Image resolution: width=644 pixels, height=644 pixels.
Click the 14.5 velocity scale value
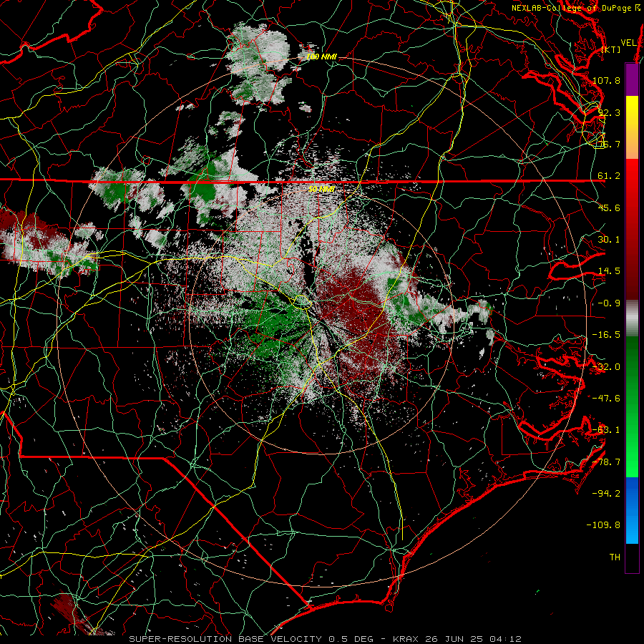click(609, 271)
